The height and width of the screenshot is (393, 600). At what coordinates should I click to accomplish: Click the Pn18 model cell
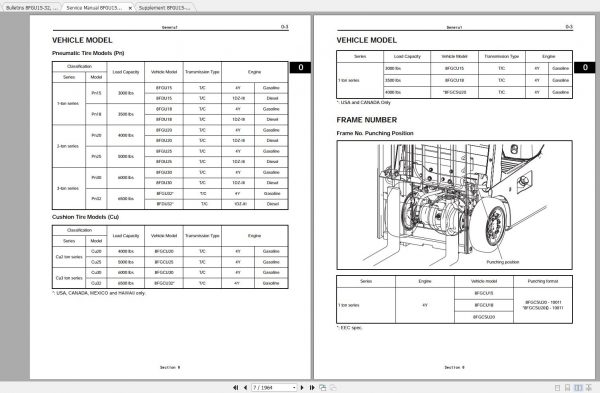point(96,114)
